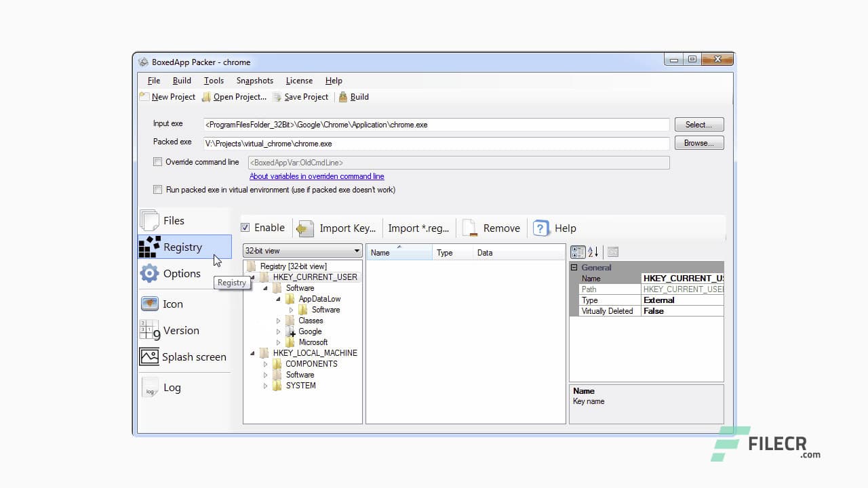Enable the Override command line checkbox
The image size is (868, 488).
158,162
